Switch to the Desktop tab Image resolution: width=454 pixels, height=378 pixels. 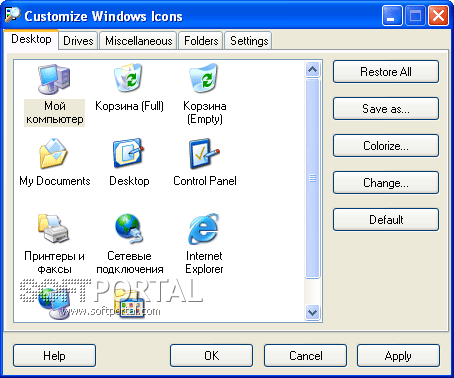[x=31, y=39]
